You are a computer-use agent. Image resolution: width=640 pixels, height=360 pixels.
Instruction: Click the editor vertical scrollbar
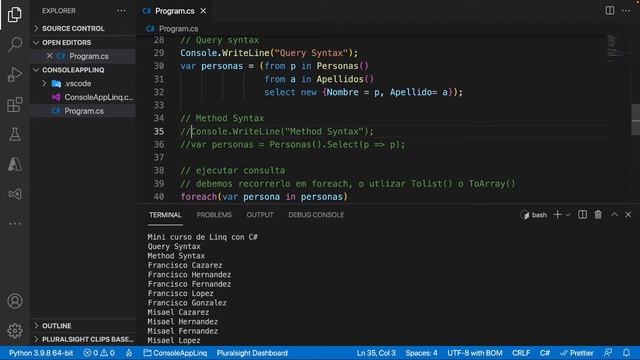click(x=636, y=119)
